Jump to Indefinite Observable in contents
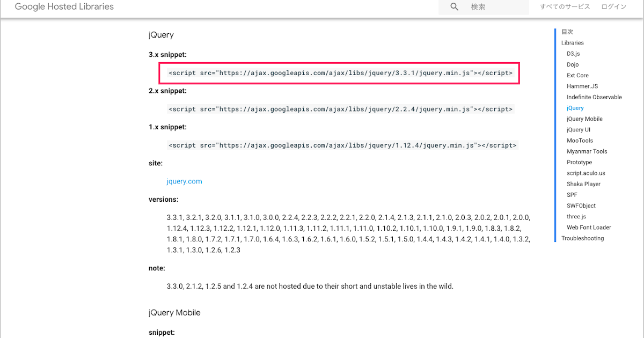 (x=594, y=97)
